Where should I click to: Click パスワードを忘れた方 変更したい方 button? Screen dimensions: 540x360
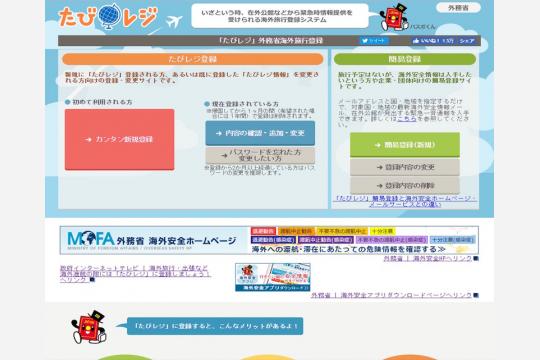(260, 155)
